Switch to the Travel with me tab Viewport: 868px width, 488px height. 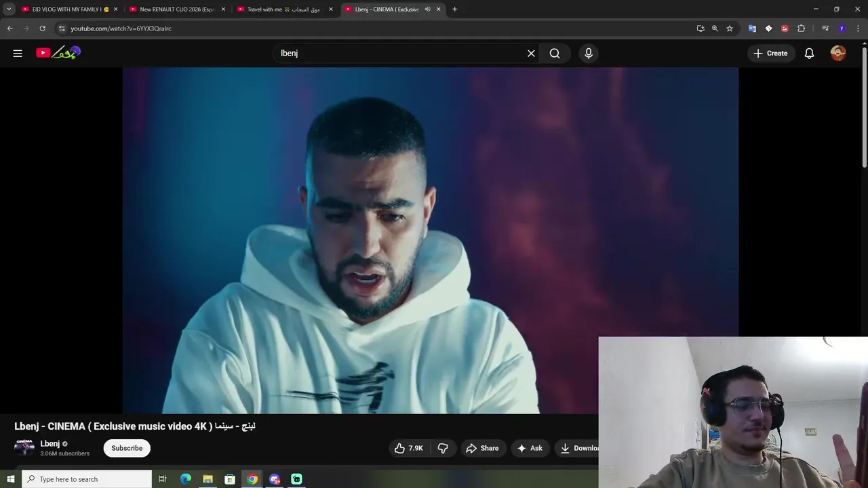(x=283, y=9)
